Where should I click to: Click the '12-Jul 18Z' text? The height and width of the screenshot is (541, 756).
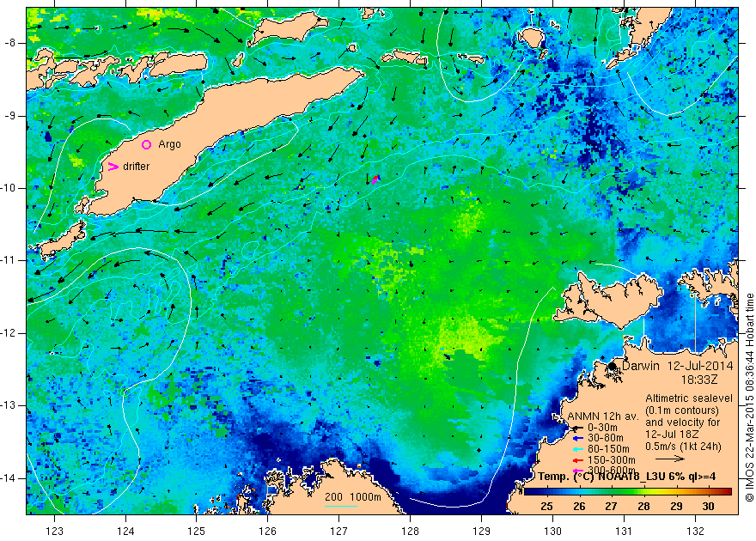671,435
